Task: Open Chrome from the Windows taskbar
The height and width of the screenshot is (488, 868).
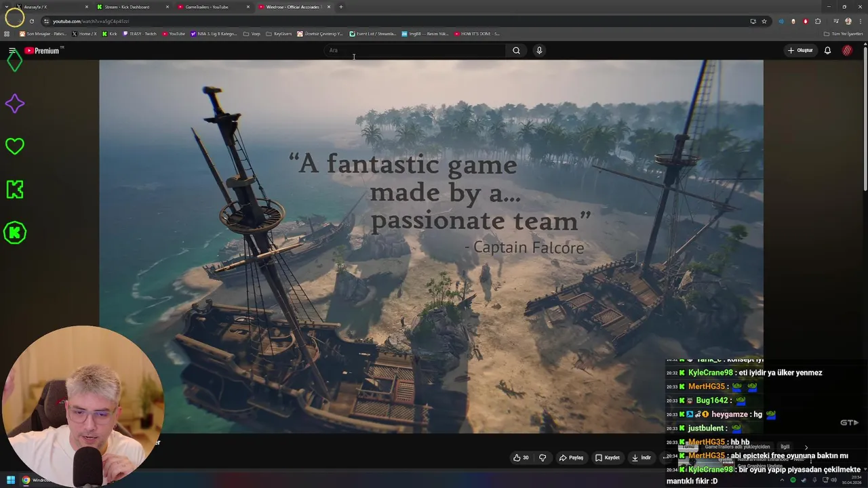Action: (x=26, y=480)
